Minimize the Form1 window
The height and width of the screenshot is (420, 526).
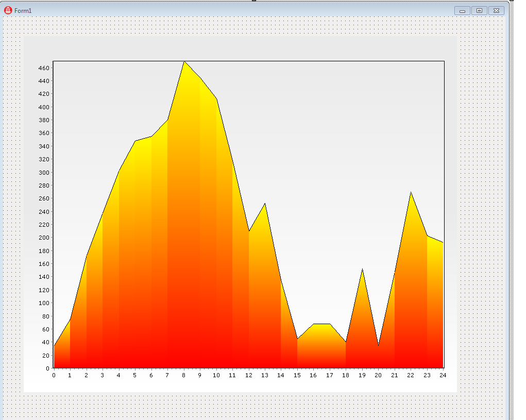tap(462, 11)
